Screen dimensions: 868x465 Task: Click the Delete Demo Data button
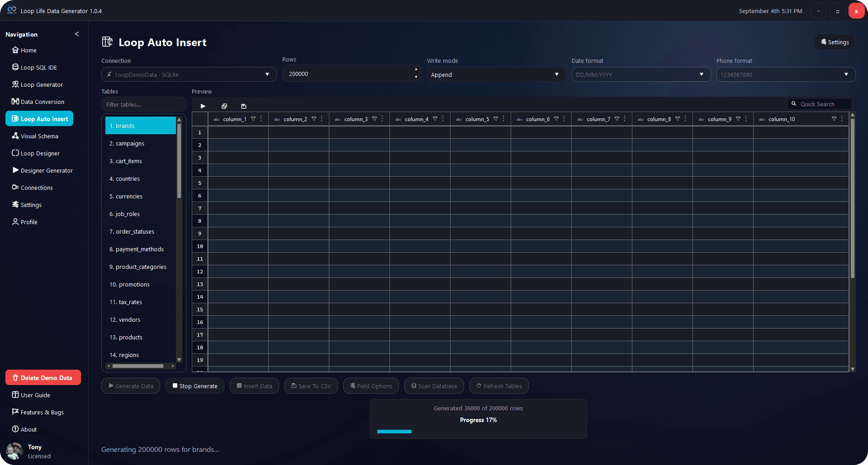(x=43, y=377)
